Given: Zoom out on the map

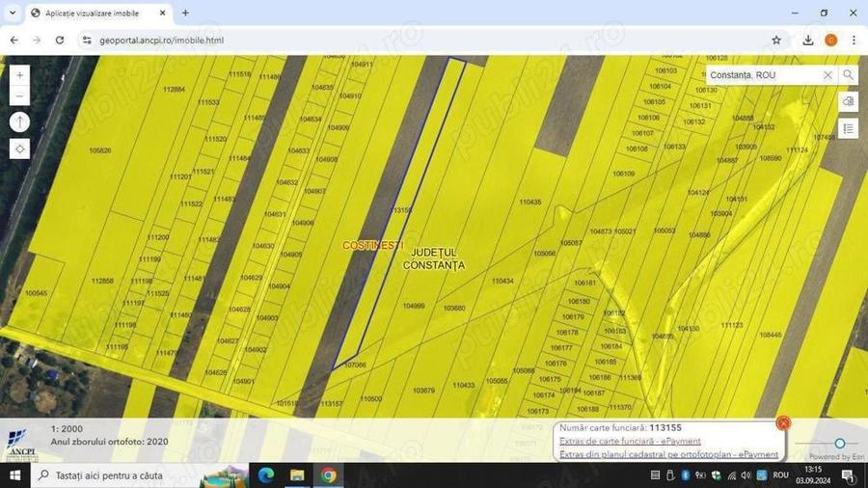Looking at the screenshot, I should click(19, 95).
